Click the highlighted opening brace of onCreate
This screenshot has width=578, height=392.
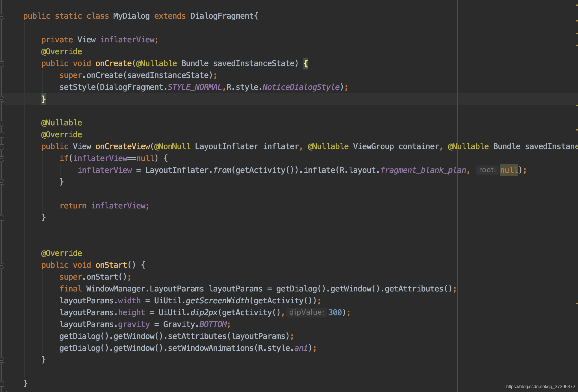coord(305,64)
